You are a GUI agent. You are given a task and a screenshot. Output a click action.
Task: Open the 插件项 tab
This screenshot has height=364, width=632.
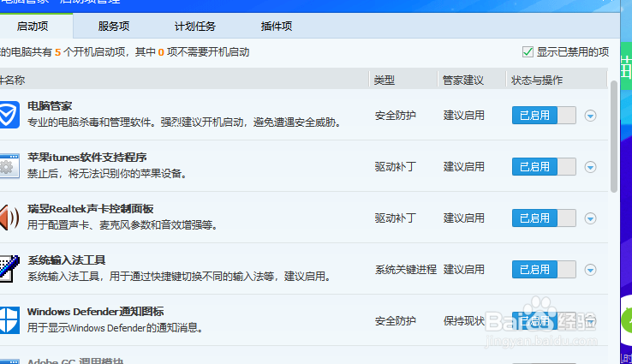pos(277,27)
